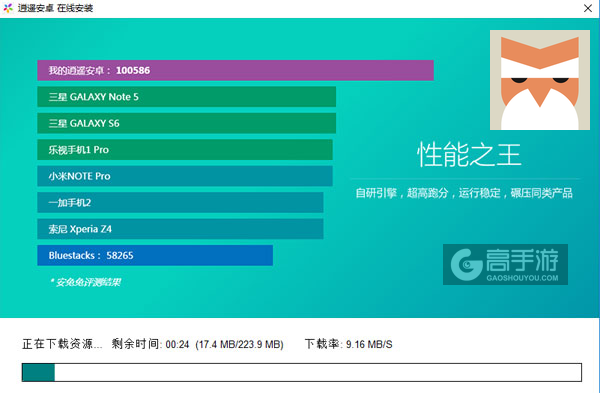Click the 剩余时间 00:24 readout
The image size is (600, 393).
(x=150, y=344)
